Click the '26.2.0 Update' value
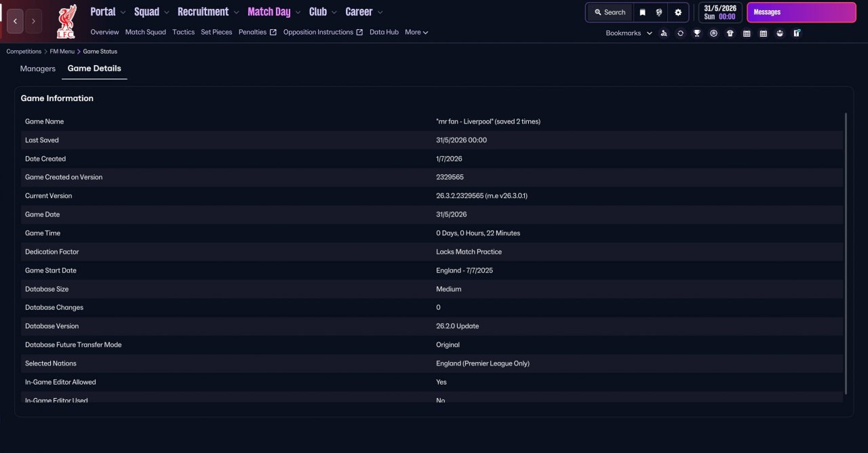868x453 pixels. pyautogui.click(x=458, y=326)
